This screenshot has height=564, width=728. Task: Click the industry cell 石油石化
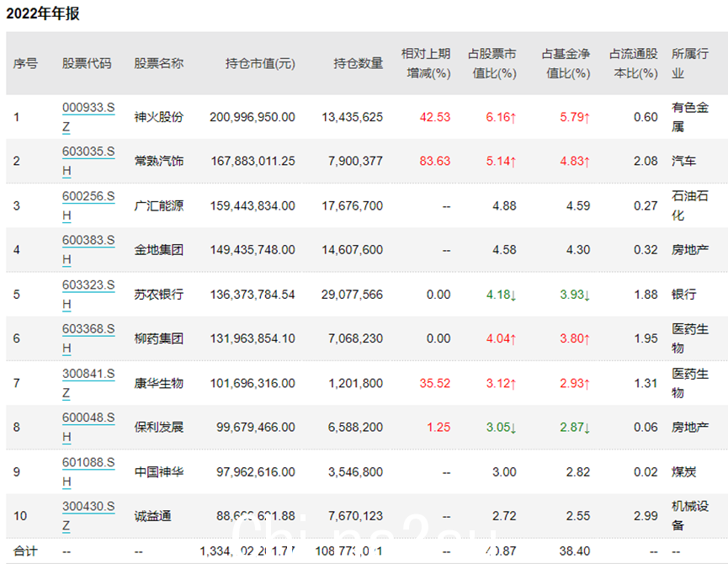(x=690, y=205)
